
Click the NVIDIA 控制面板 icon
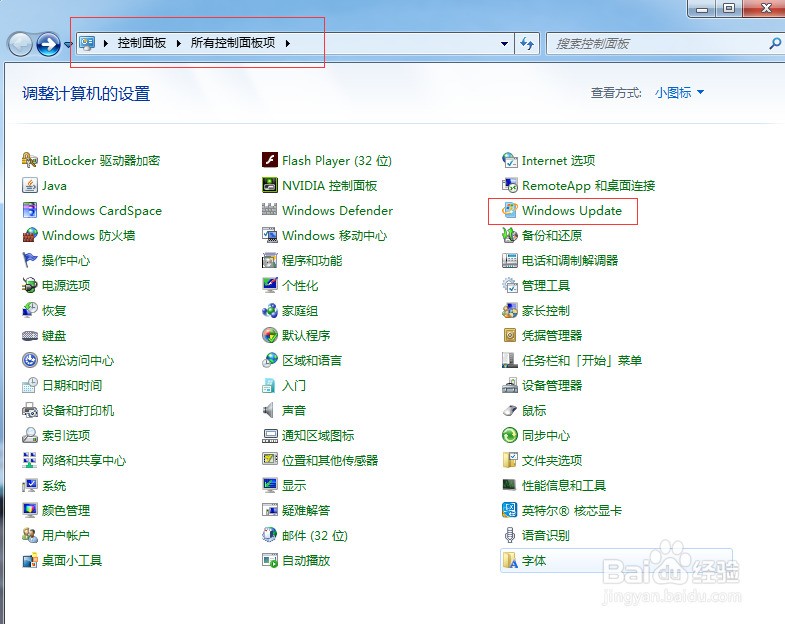[270, 185]
